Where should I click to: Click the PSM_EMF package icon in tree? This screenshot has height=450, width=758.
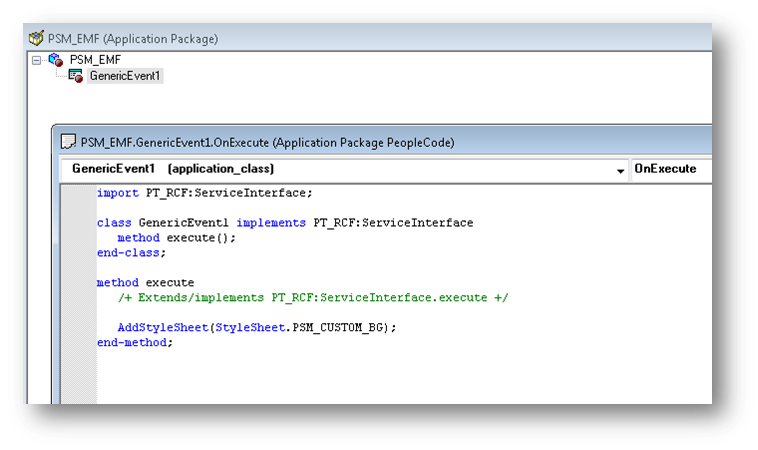tap(56, 60)
